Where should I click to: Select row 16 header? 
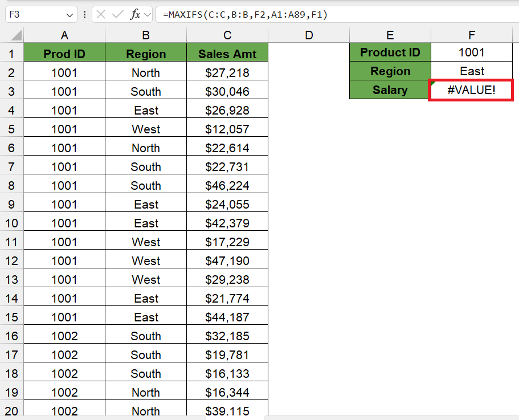point(11,336)
